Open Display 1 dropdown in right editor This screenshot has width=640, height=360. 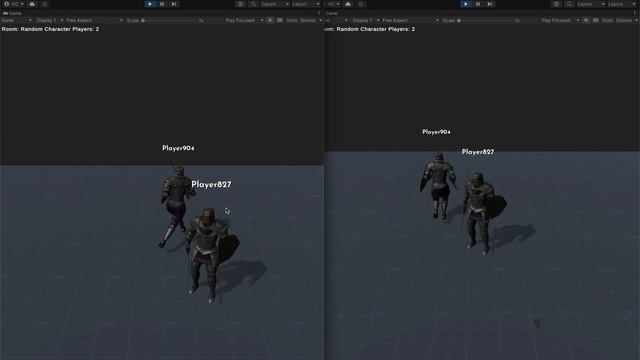click(x=365, y=20)
